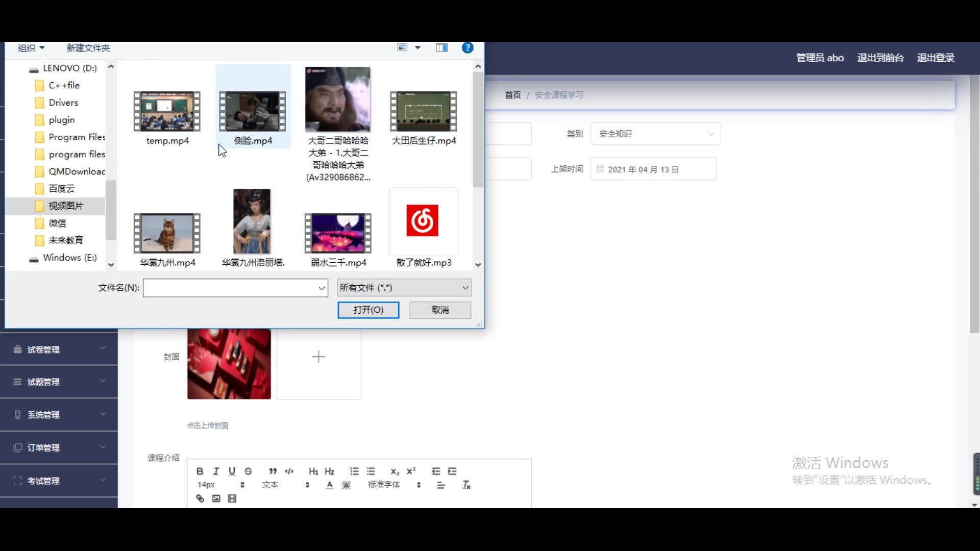Insert an image into the editor
The height and width of the screenshot is (551, 980).
coord(216,498)
